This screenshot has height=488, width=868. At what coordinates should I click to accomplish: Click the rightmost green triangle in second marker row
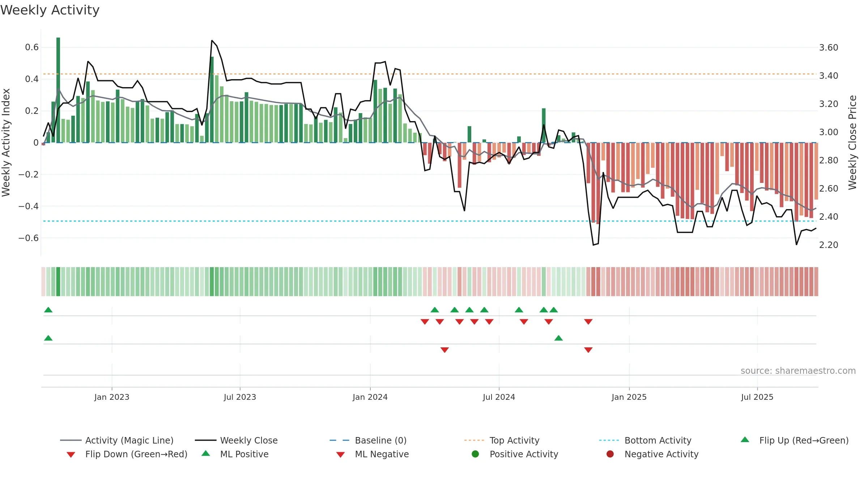558,338
